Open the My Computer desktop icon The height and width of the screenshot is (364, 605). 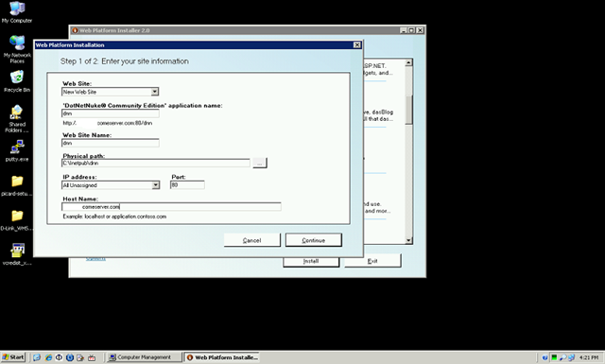click(17, 12)
